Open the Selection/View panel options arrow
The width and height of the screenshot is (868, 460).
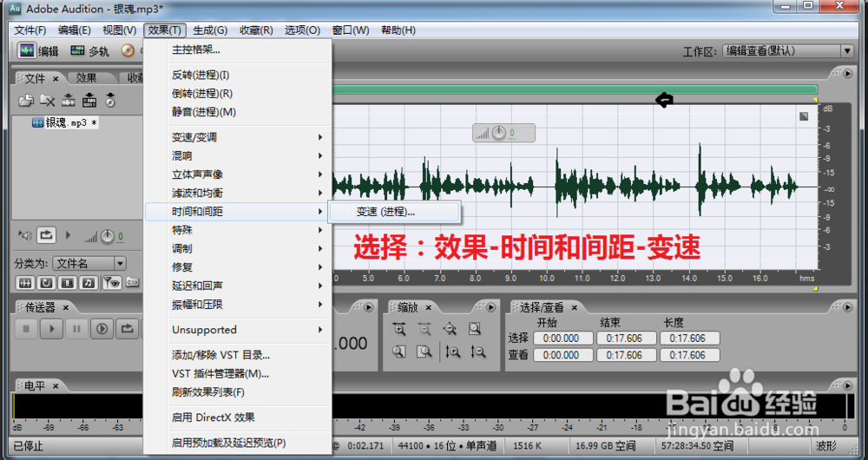tap(847, 307)
